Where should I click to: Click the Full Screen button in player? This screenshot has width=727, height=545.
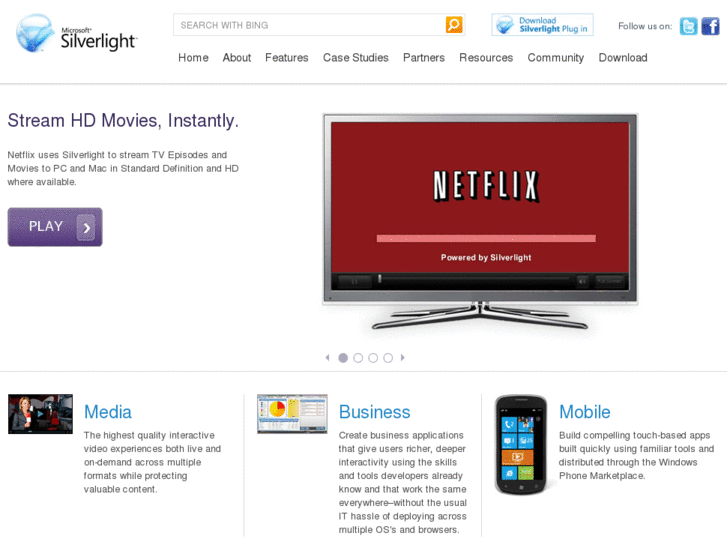609,281
